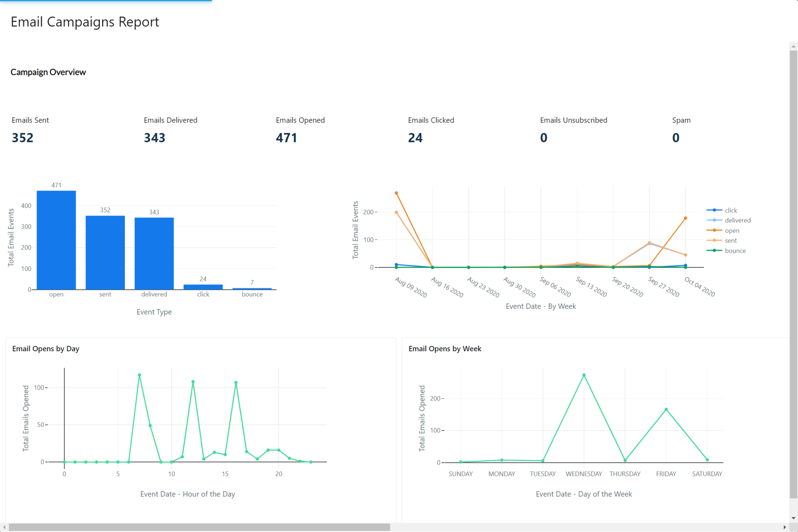Click the horizontal scrollbar right arrow

pos(784,527)
